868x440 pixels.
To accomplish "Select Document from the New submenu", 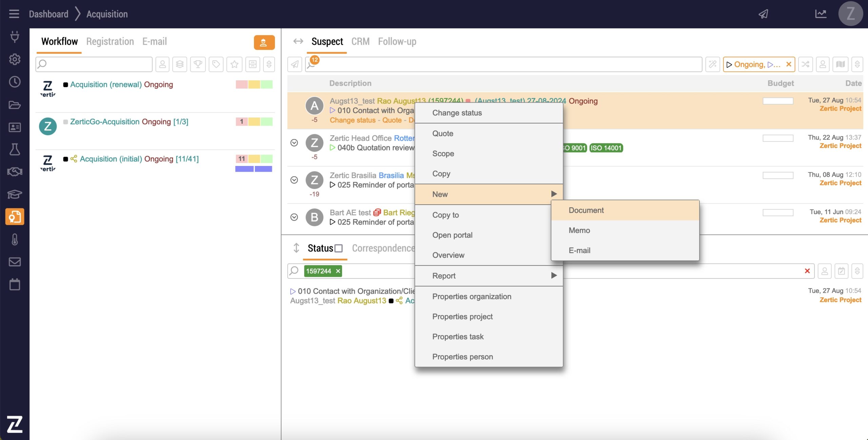I will pos(586,210).
